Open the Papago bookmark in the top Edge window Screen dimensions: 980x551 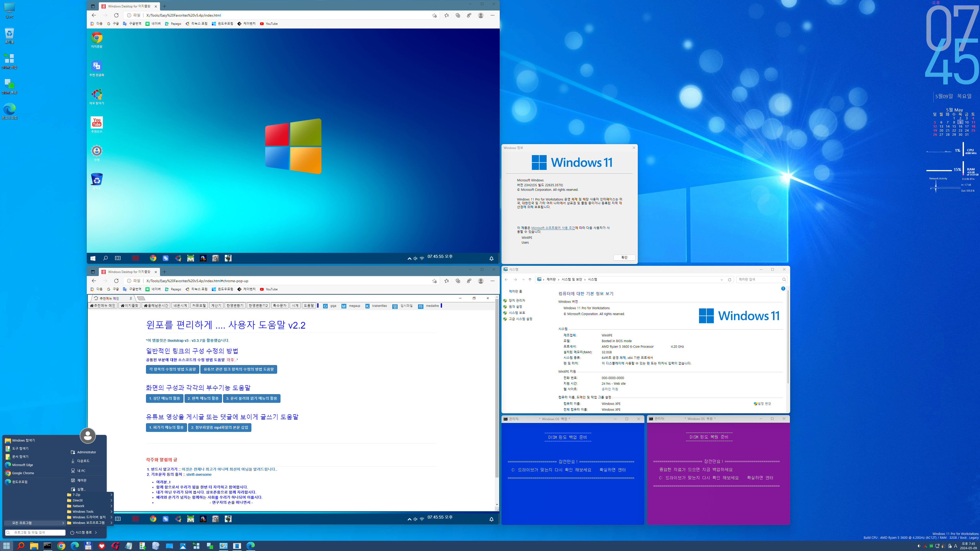click(173, 23)
